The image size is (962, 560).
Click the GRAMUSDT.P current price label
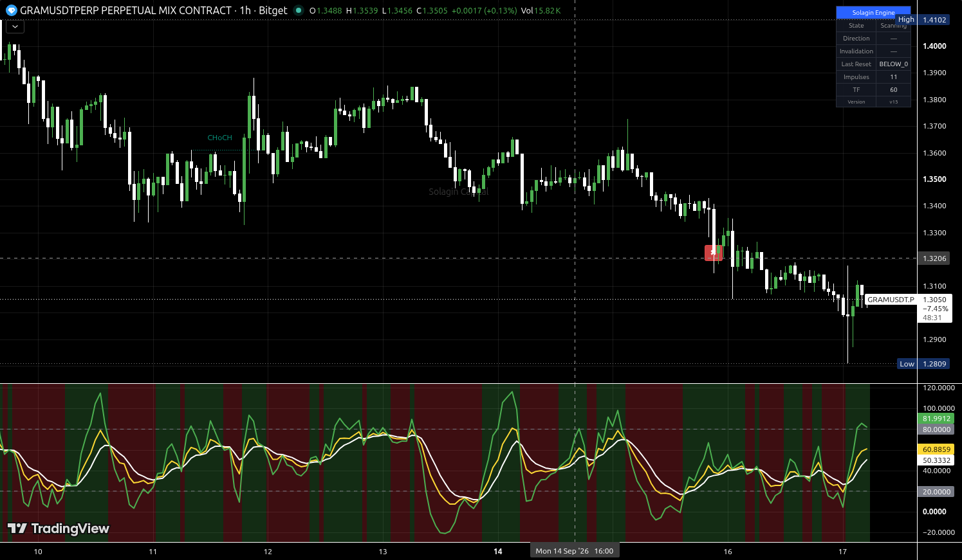891,300
